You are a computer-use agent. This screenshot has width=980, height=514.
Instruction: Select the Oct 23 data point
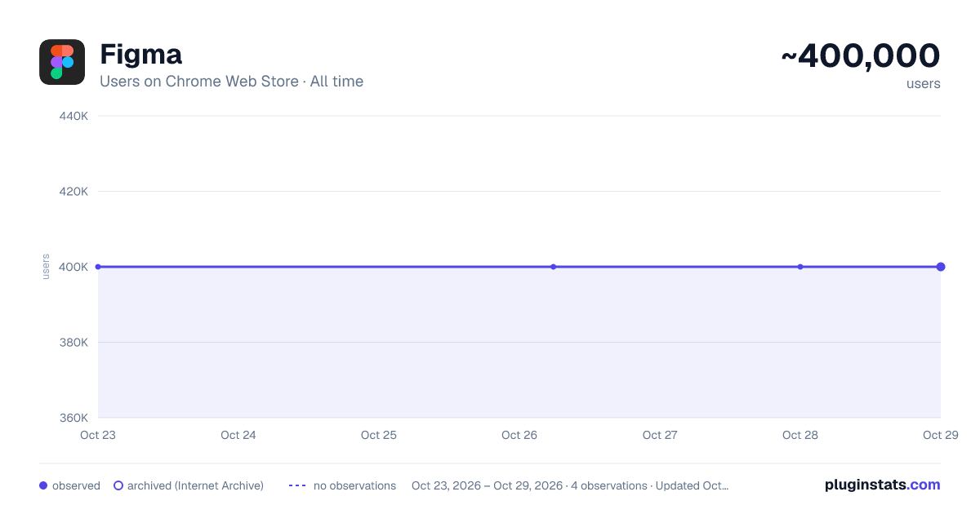[x=98, y=267]
